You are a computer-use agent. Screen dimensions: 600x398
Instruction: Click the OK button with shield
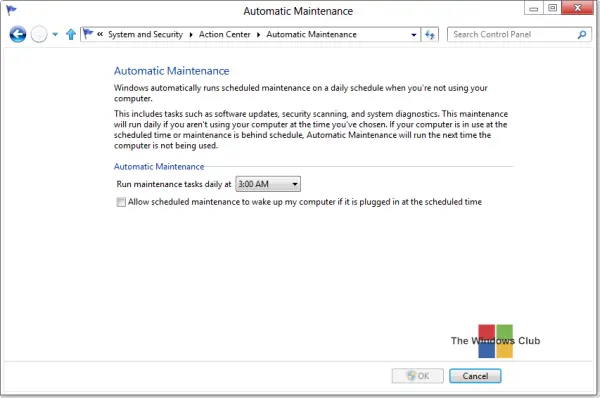point(417,376)
